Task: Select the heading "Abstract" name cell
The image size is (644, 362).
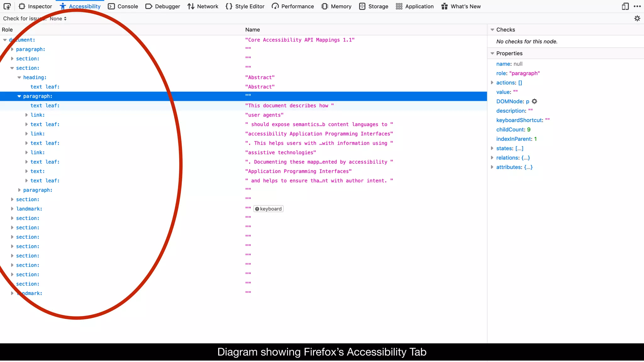Action: (260, 77)
